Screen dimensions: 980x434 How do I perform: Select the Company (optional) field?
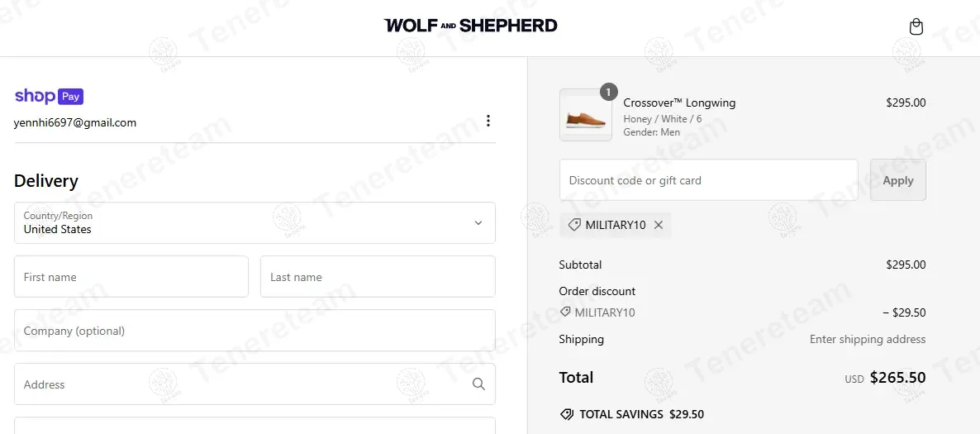(x=255, y=331)
